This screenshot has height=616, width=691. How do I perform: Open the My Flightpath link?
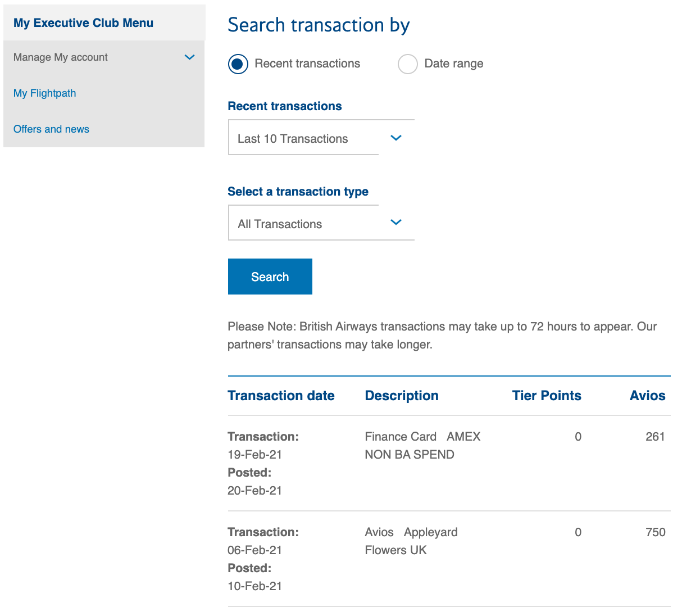[45, 93]
